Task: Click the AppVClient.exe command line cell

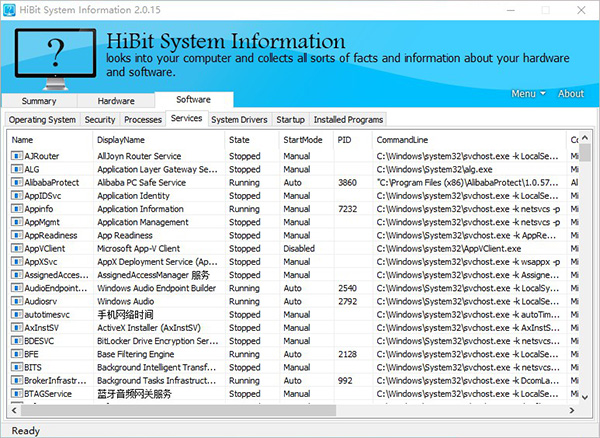Action: point(448,249)
